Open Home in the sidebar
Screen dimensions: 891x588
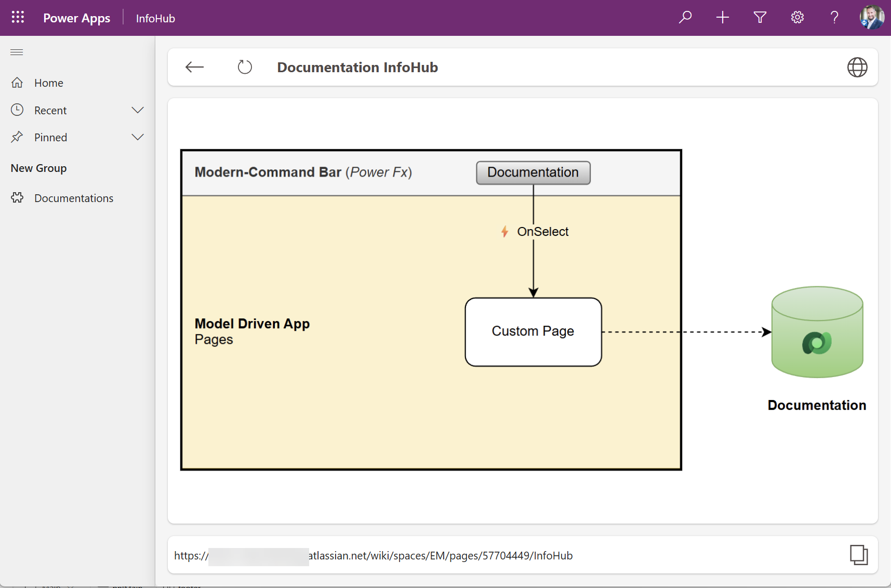click(x=48, y=83)
